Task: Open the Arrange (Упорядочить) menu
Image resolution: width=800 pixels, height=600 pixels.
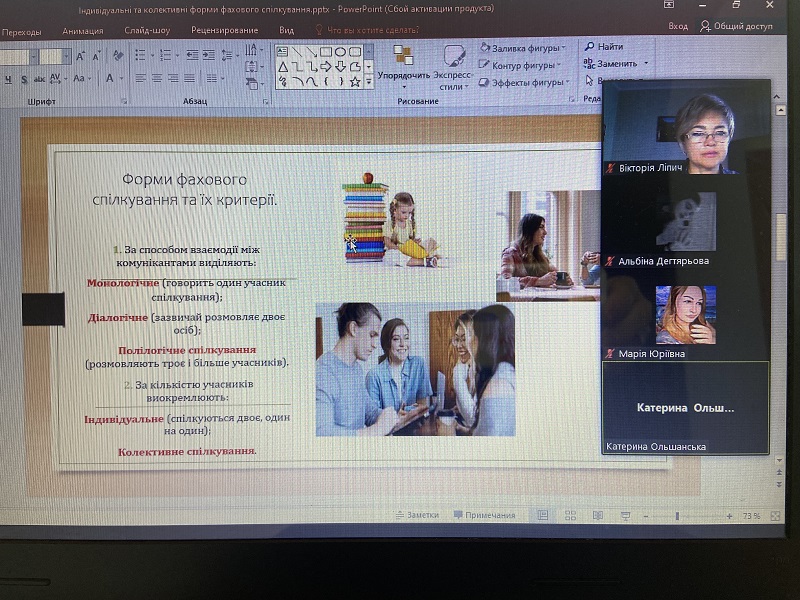Action: [x=404, y=66]
